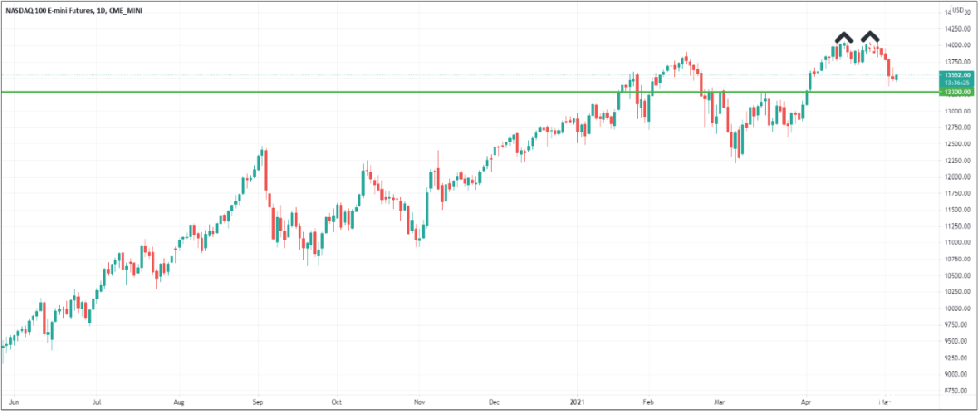Select the left black chevron top marker
Viewport: 980px width, 412px height.
tap(844, 37)
